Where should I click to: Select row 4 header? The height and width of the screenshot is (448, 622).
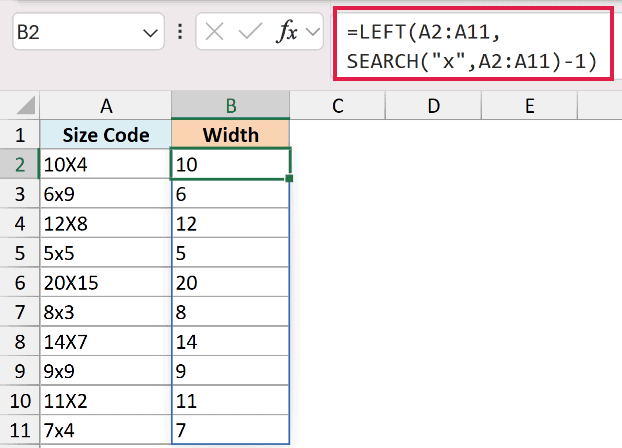20,223
